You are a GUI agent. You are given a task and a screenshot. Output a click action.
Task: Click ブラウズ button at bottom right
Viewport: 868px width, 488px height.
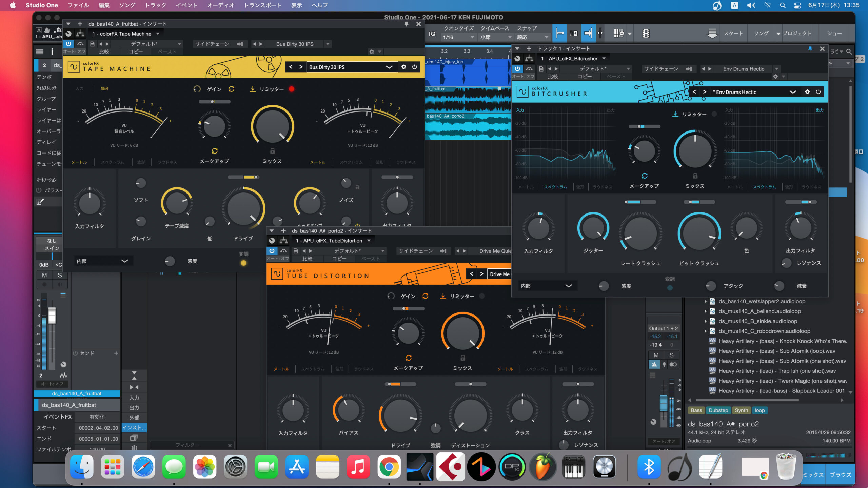click(x=840, y=475)
